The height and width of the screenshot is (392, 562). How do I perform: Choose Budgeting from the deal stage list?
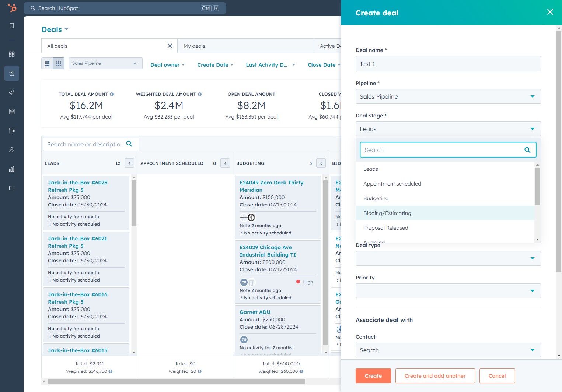click(x=445, y=198)
